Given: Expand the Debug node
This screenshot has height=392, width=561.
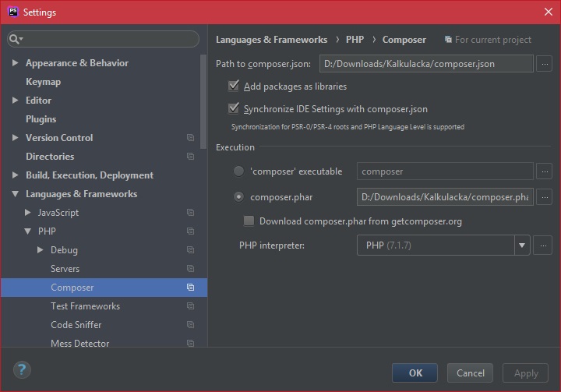Looking at the screenshot, I should (40, 250).
